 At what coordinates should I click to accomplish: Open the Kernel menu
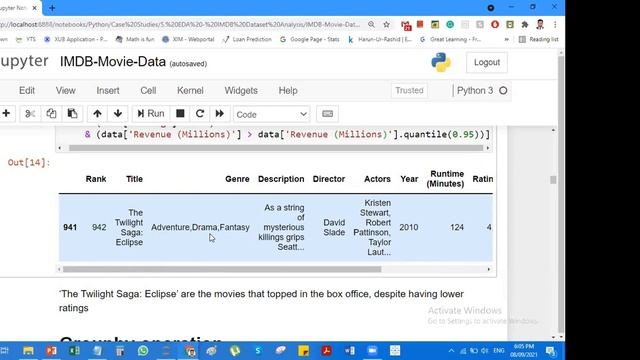(x=190, y=91)
